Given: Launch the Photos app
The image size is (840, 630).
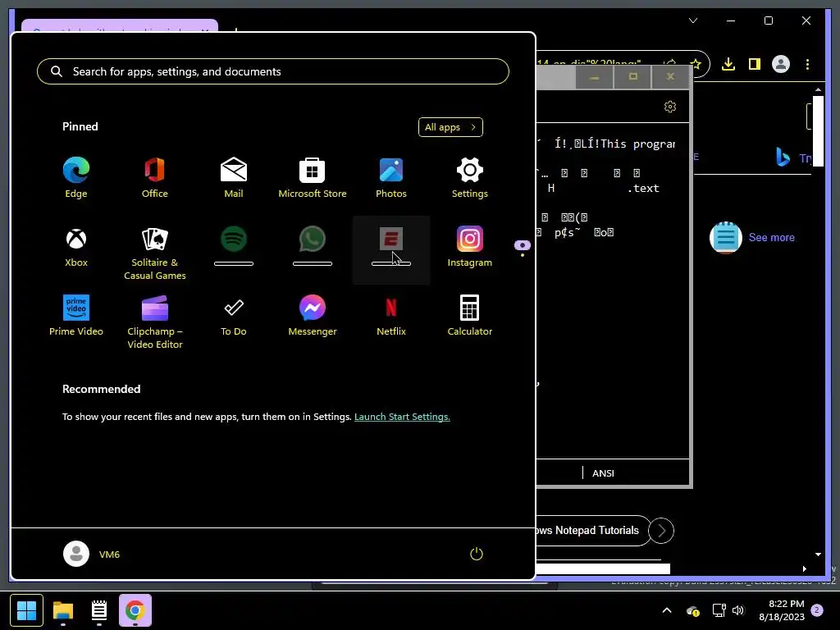Looking at the screenshot, I should pos(391,177).
